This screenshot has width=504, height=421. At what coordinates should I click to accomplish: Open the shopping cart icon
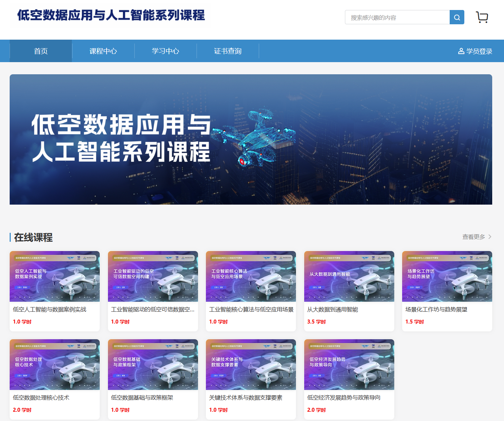[x=482, y=17]
